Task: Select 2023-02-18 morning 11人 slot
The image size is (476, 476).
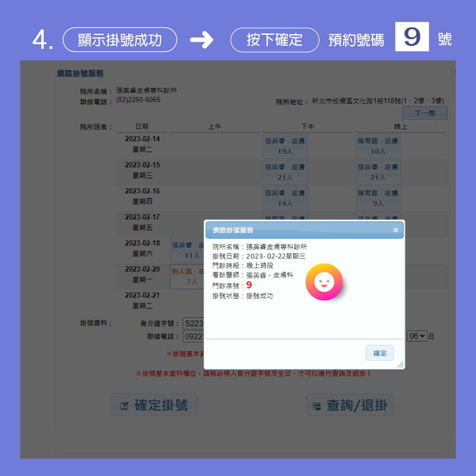Action: pyautogui.click(x=187, y=251)
